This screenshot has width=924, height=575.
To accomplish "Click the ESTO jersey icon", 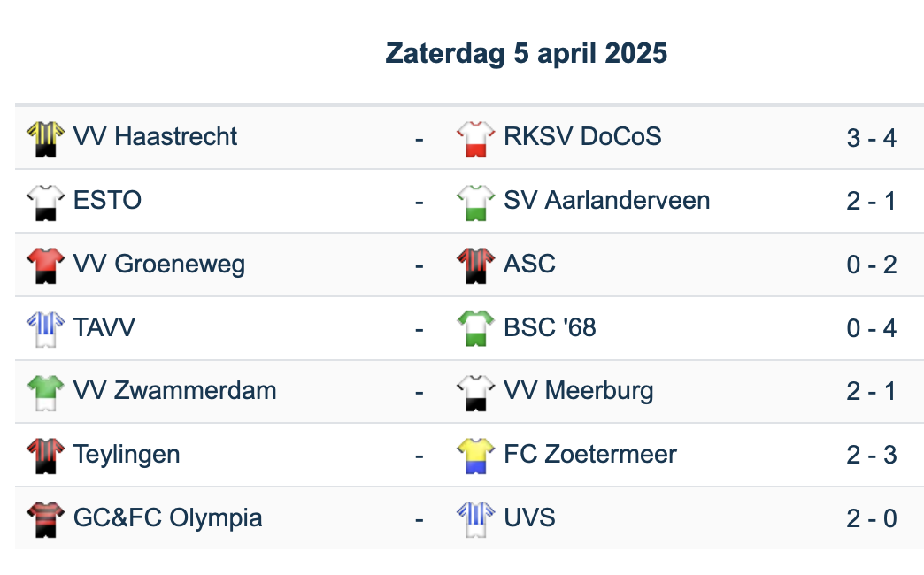I will tap(45, 202).
